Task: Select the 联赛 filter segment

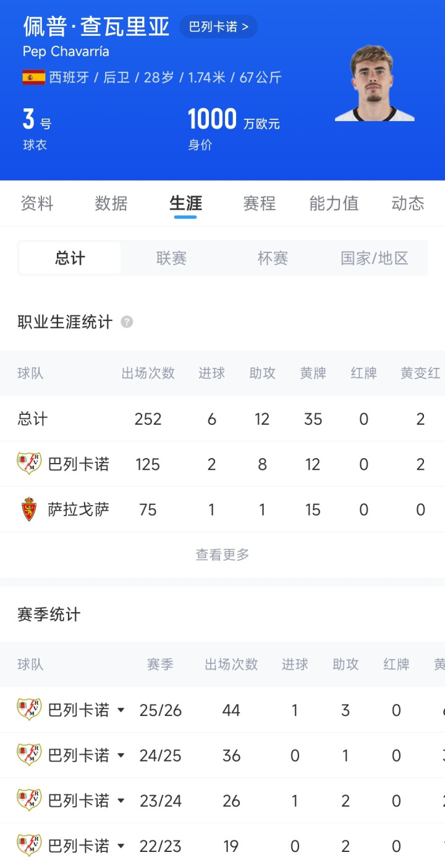Action: pos(171,258)
